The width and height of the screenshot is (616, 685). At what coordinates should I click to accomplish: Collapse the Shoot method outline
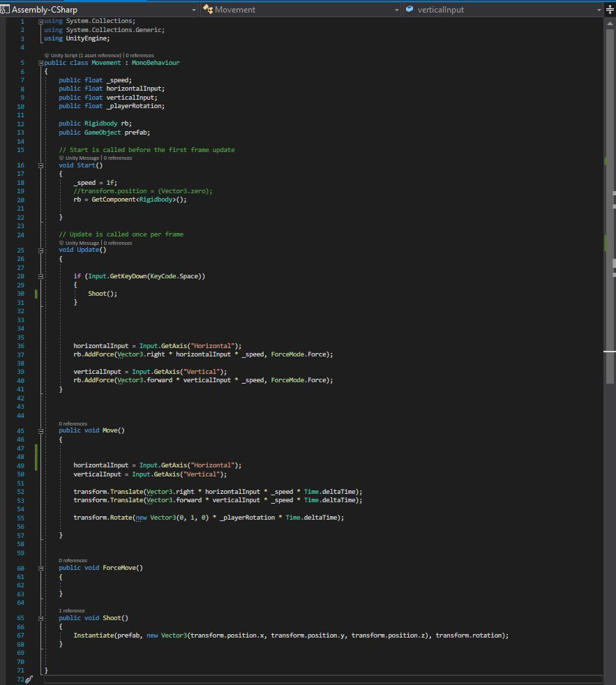(40, 619)
